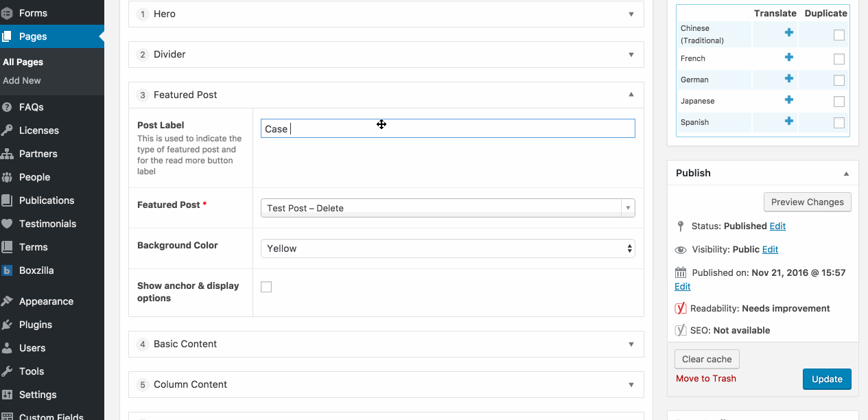Click the Status pin icon
Image resolution: width=868 pixels, height=420 pixels.
681,226
